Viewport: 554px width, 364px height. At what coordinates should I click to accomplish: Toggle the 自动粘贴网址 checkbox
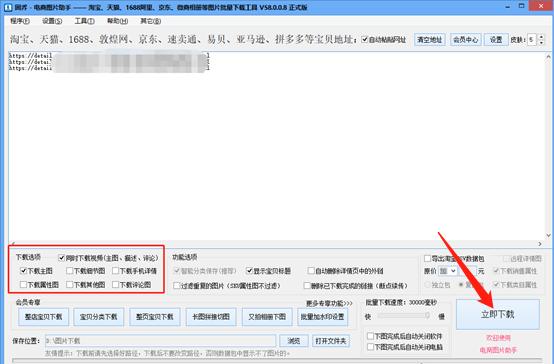(365, 40)
